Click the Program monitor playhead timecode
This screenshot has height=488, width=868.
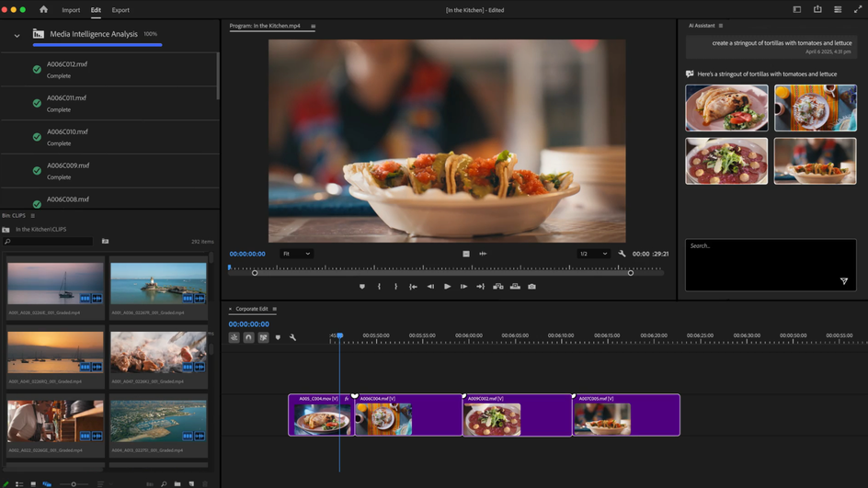247,254
